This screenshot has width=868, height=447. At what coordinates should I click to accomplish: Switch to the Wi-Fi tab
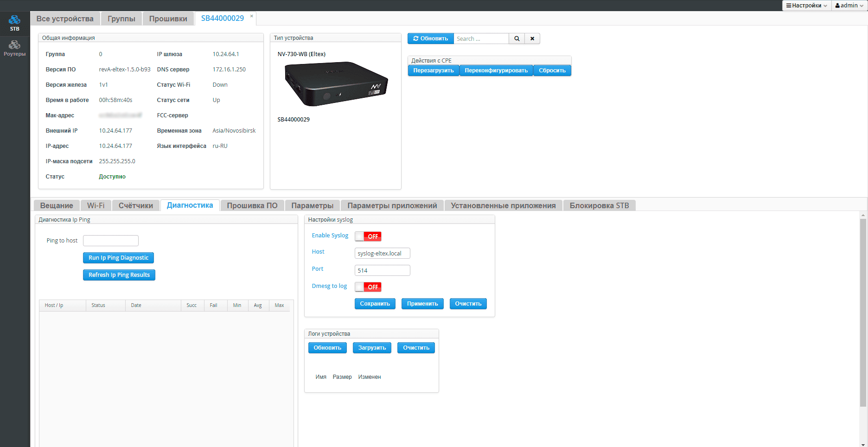96,205
